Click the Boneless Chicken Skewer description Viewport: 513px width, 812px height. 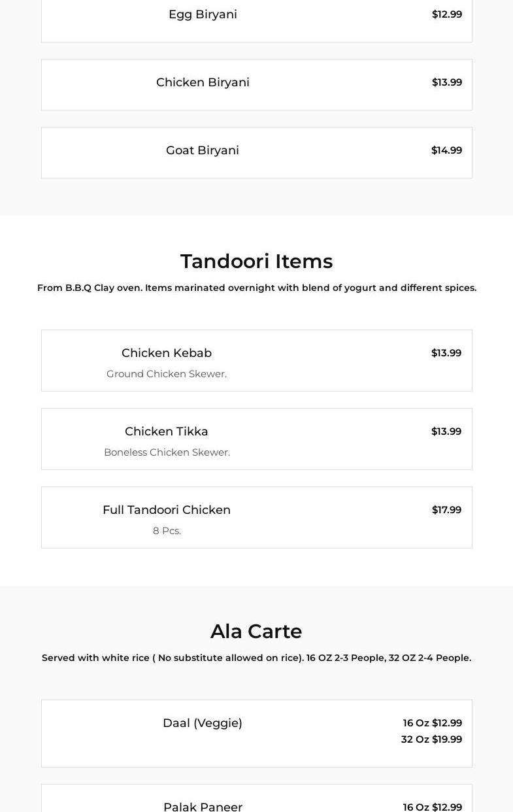167,452
